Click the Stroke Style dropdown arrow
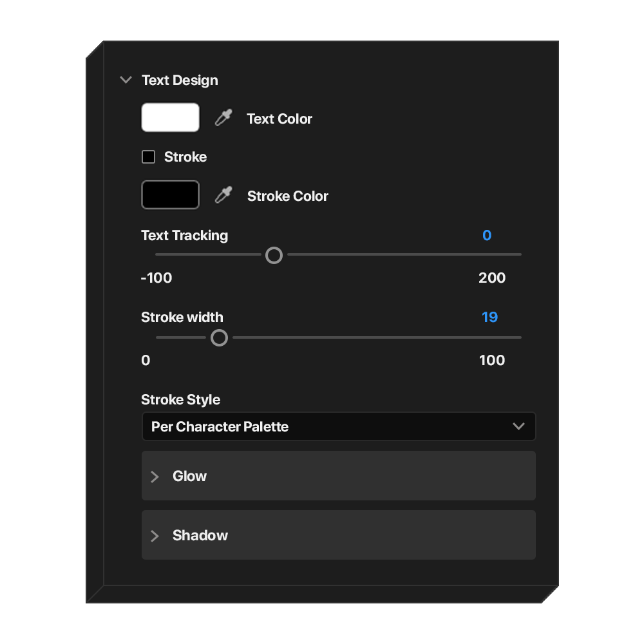Image resolution: width=644 pixels, height=644 pixels. point(518,427)
